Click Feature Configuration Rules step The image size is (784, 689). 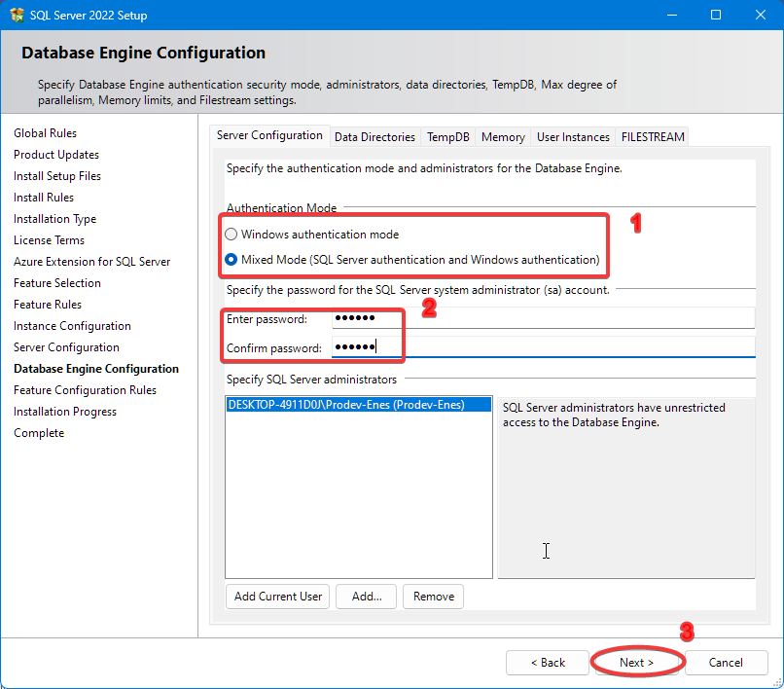[x=85, y=390]
